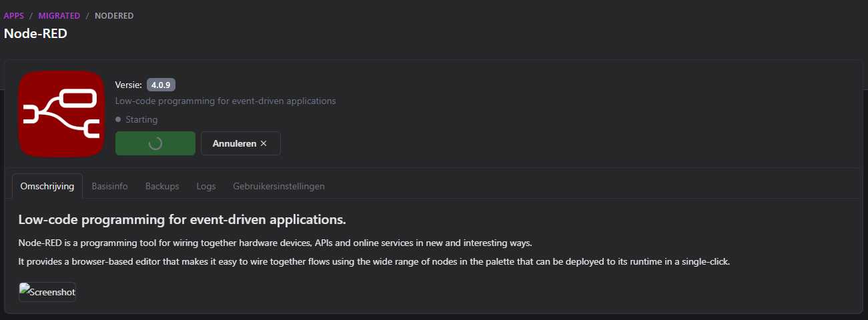Click the Versie: label
This screenshot has height=320, width=868.
coord(128,85)
